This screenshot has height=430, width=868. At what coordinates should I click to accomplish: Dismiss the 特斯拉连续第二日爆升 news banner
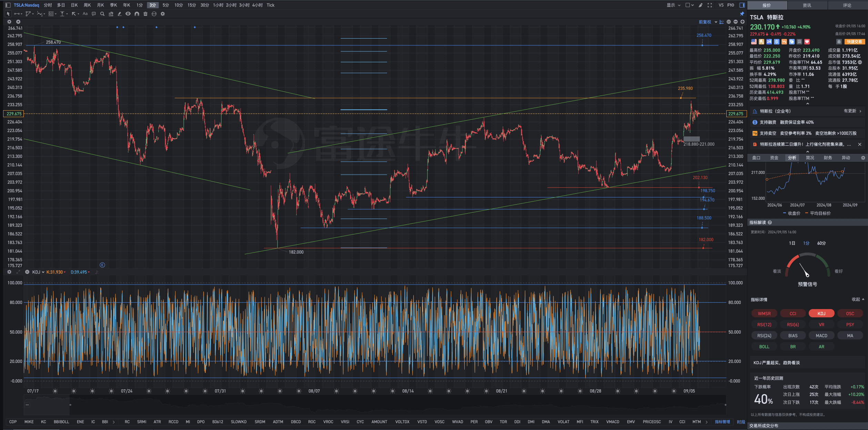pyautogui.click(x=859, y=144)
